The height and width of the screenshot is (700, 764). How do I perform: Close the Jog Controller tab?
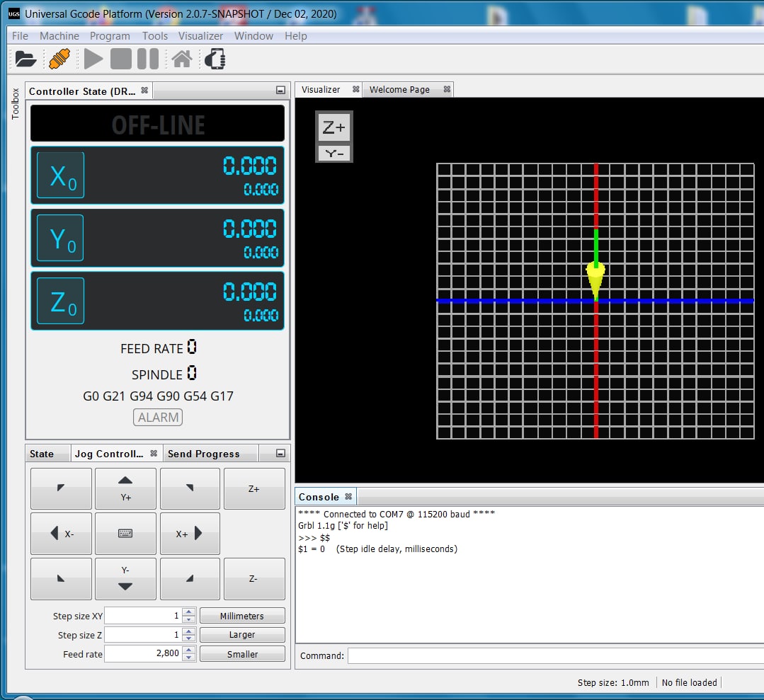pos(154,454)
